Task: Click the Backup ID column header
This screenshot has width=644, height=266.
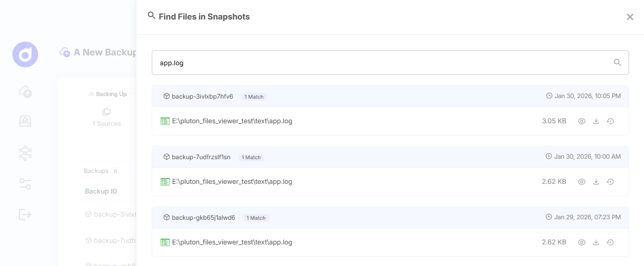Action: click(101, 192)
